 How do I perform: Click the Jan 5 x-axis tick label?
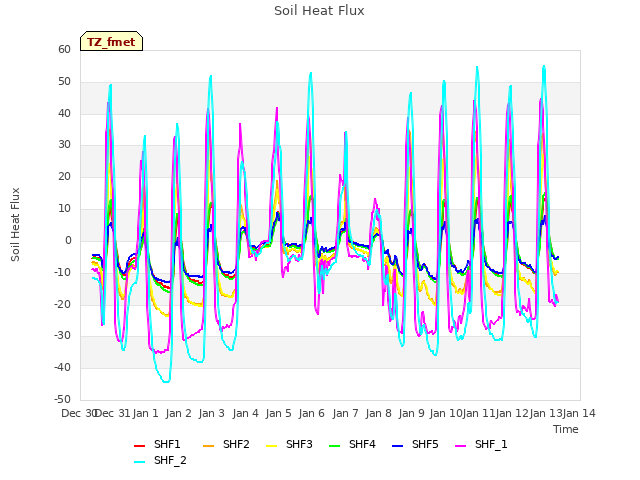coord(278,413)
